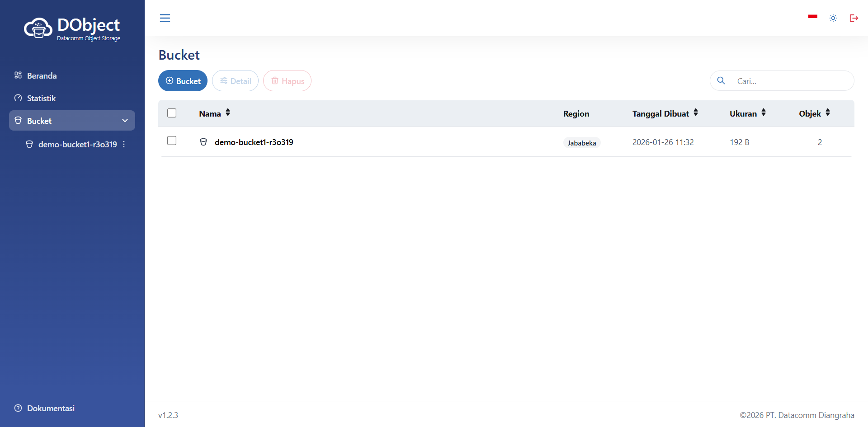Tick the select-all checkbox in table header
The image size is (868, 427).
(x=172, y=113)
